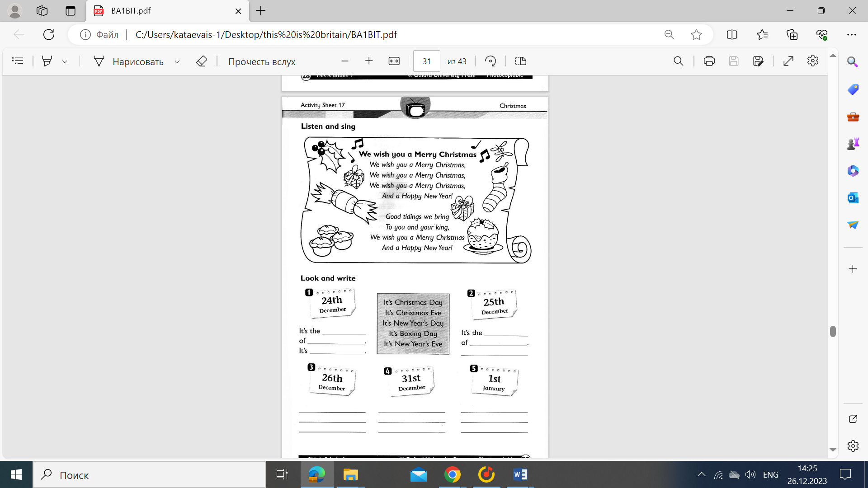Open tab actions menu
Image resolution: width=868 pixels, height=488 pixels.
click(x=71, y=11)
